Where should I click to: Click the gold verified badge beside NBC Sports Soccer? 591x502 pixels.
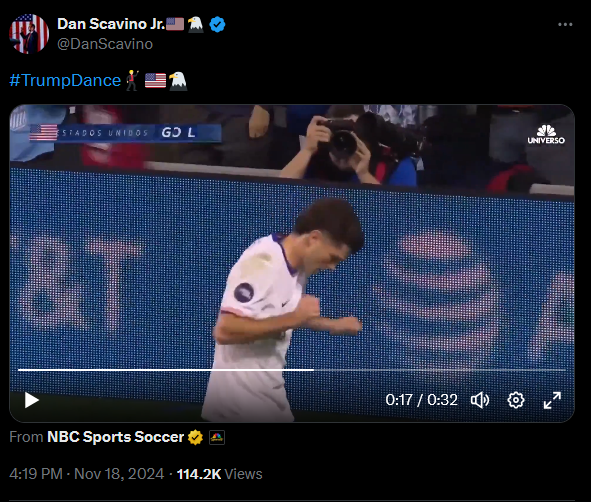point(195,437)
